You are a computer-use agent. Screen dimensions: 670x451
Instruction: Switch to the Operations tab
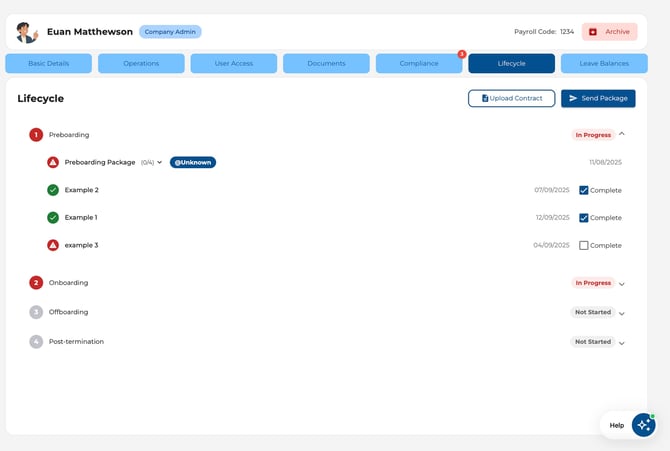pyautogui.click(x=141, y=63)
